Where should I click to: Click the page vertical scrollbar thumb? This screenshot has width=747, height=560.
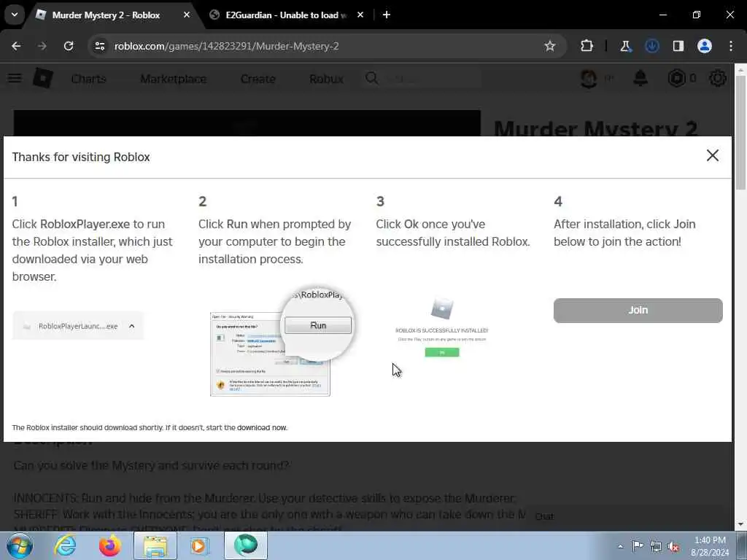pyautogui.click(x=741, y=133)
